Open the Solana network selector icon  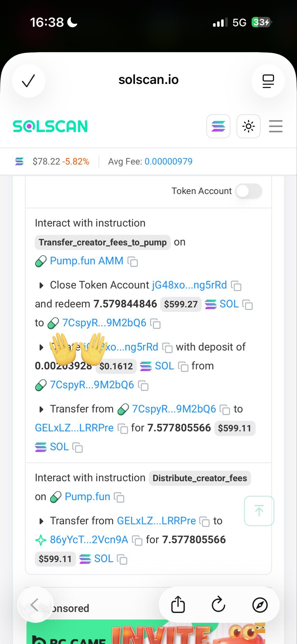coord(218,126)
